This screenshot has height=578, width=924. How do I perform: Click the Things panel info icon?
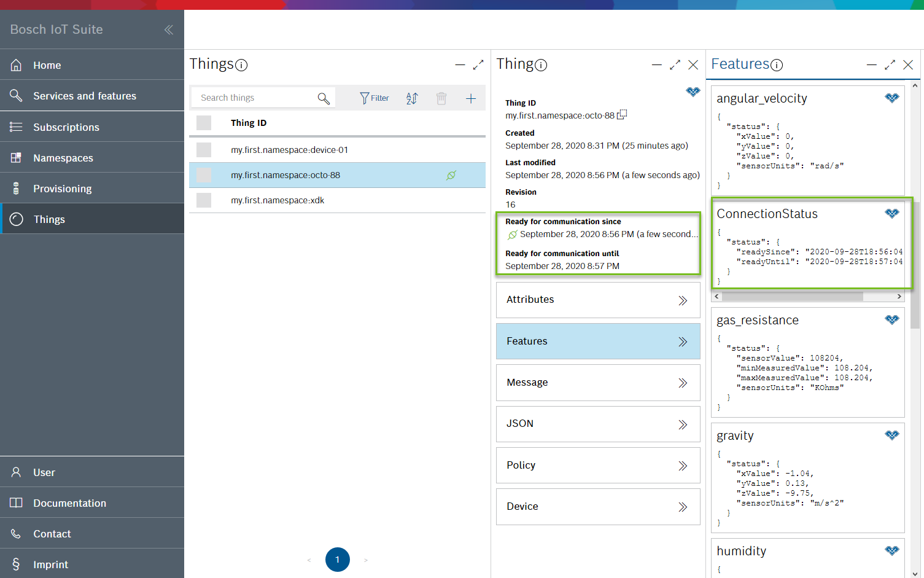pyautogui.click(x=241, y=65)
